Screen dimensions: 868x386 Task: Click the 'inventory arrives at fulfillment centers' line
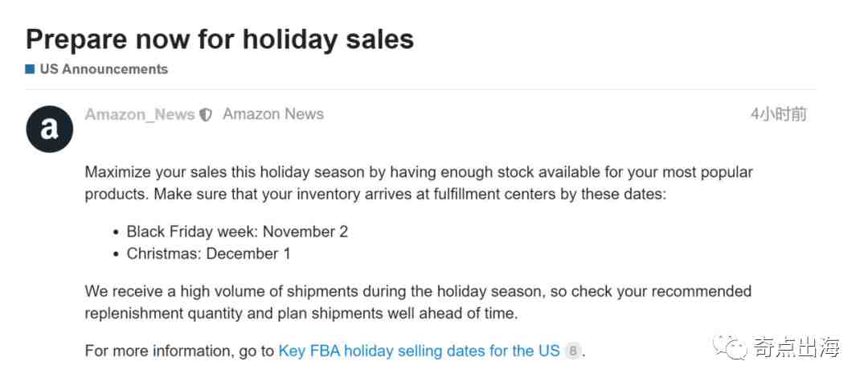point(375,195)
